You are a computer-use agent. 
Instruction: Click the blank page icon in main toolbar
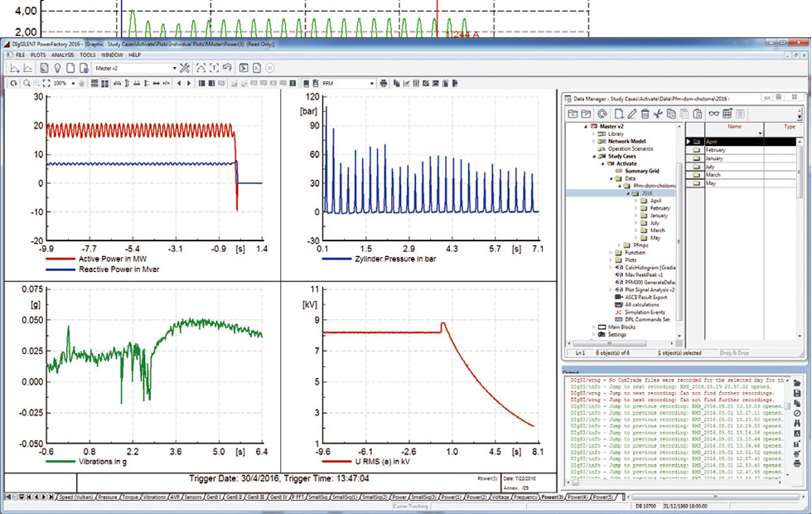[x=70, y=68]
